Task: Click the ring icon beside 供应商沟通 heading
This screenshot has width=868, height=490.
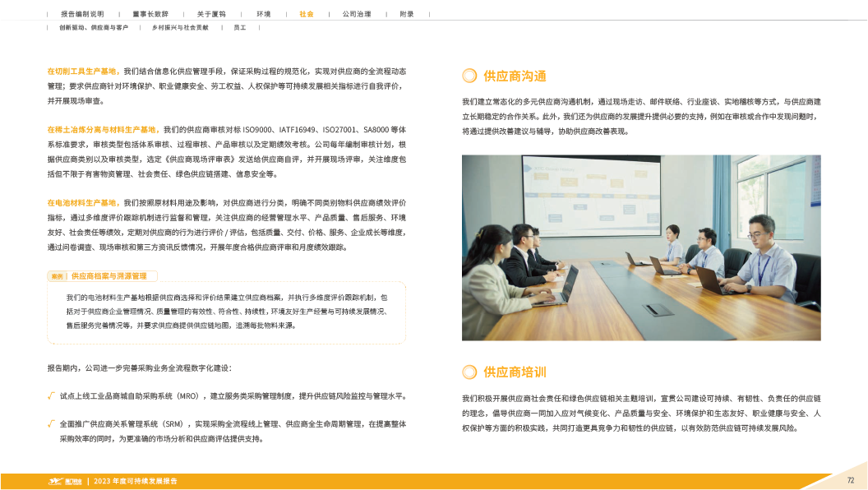Action: [469, 76]
